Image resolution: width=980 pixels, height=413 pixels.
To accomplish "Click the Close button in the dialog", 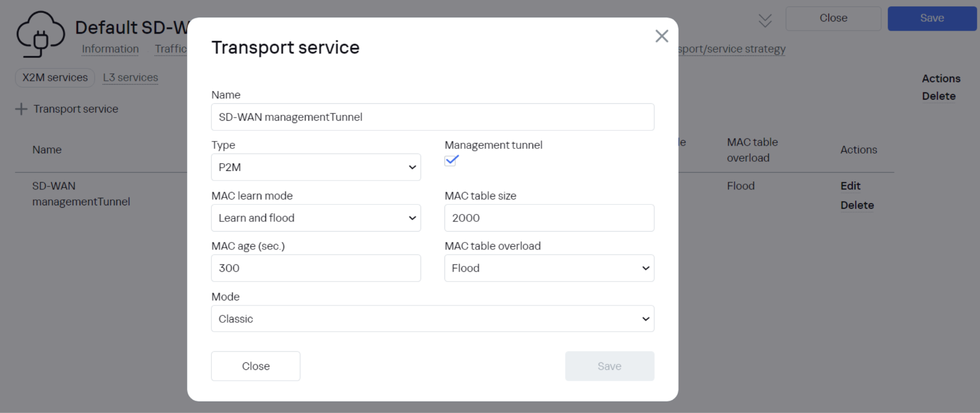I will click(256, 366).
